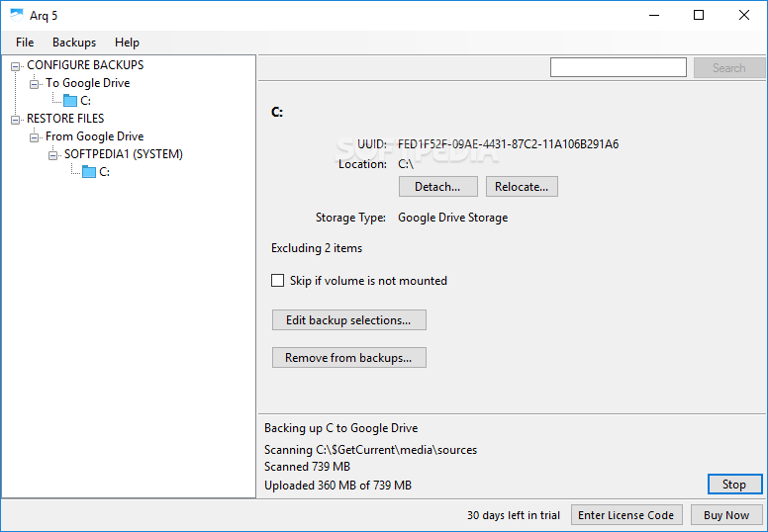768x532 pixels.
Task: Enable Skip if volume is not mounted
Action: [278, 281]
